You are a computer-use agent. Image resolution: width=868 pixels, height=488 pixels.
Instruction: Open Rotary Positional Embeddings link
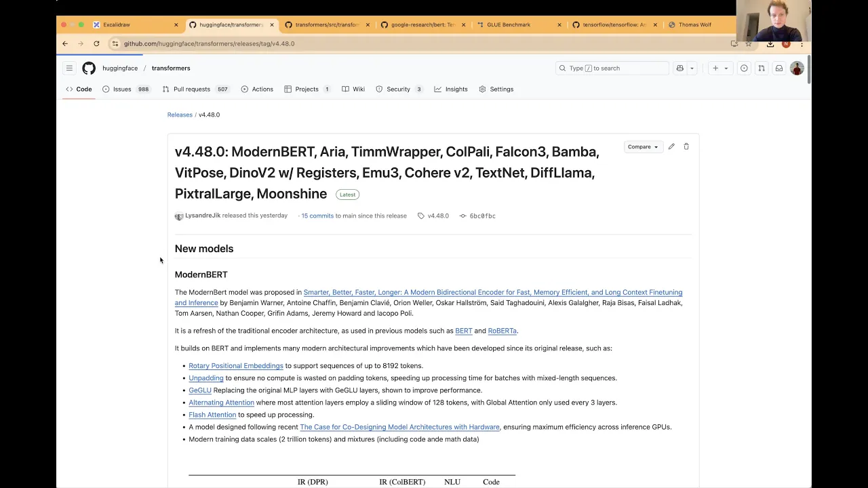pos(236,366)
